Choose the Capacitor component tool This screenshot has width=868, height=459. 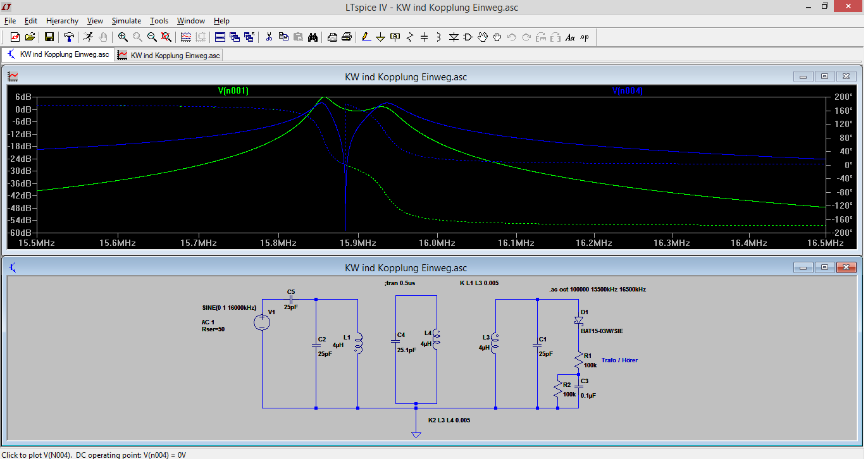pos(425,37)
